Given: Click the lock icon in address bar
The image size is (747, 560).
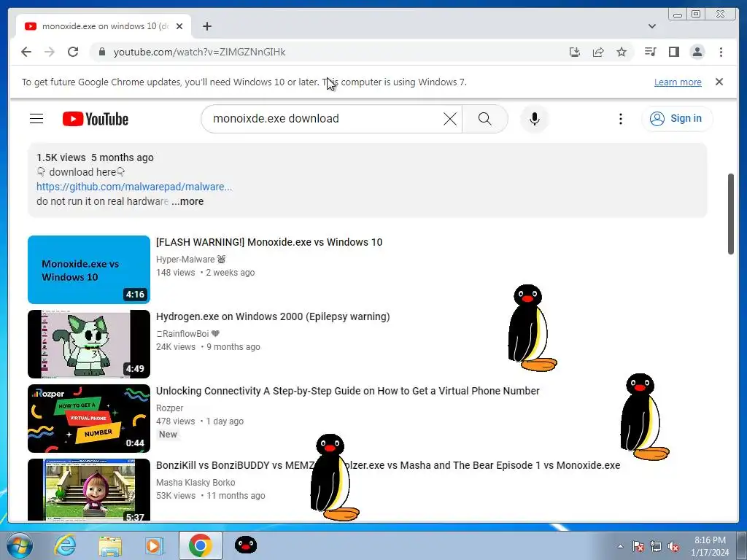Looking at the screenshot, I should (101, 52).
